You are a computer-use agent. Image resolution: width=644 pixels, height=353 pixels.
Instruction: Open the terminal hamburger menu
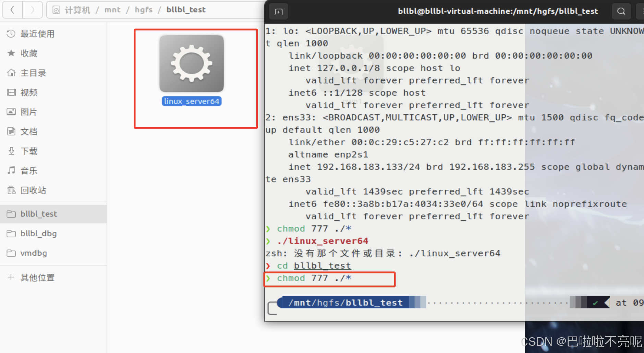pos(642,11)
